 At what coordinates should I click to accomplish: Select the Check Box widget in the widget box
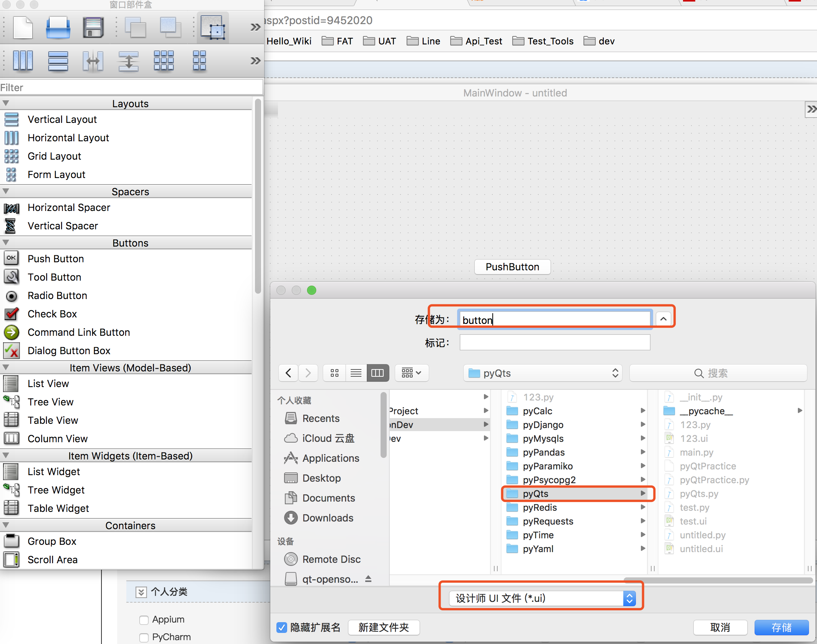(52, 314)
